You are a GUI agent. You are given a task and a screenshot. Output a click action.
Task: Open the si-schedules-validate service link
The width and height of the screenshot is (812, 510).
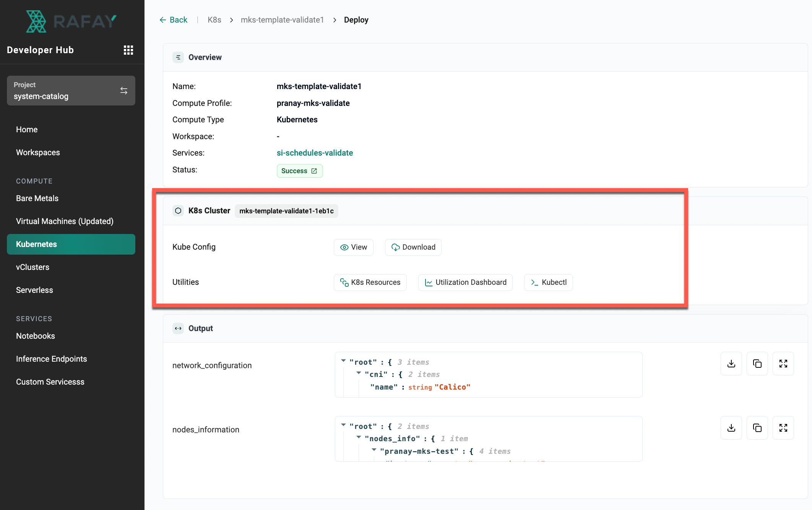(x=315, y=153)
